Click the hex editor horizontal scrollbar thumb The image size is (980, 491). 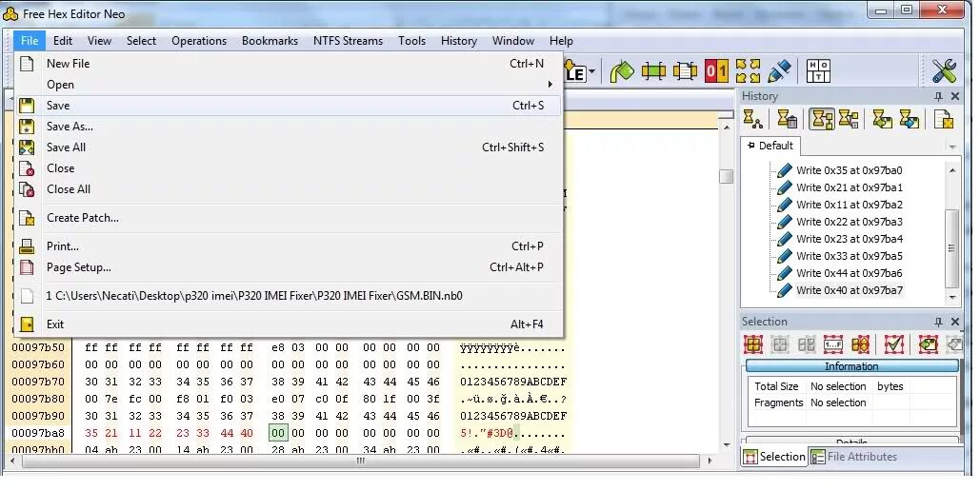coord(360,462)
